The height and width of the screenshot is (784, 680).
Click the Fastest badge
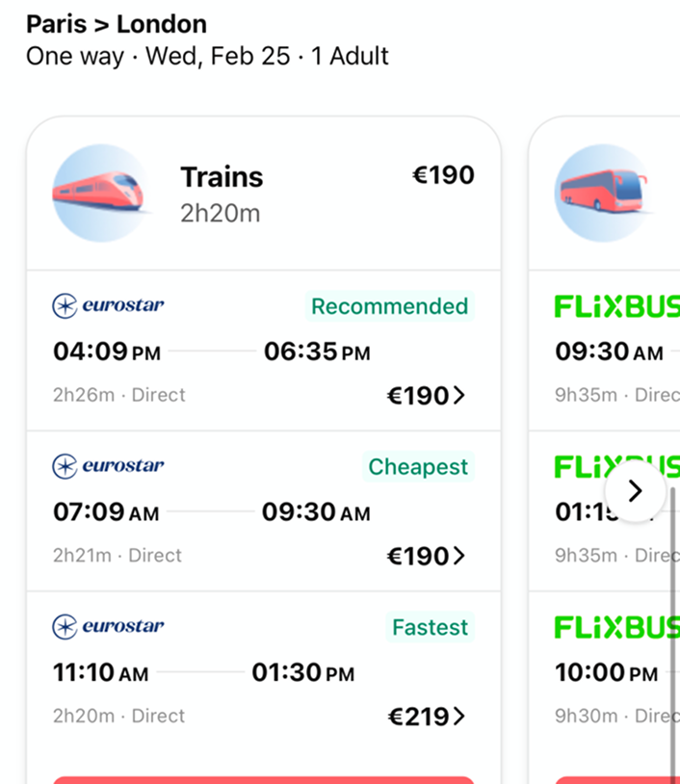click(430, 626)
